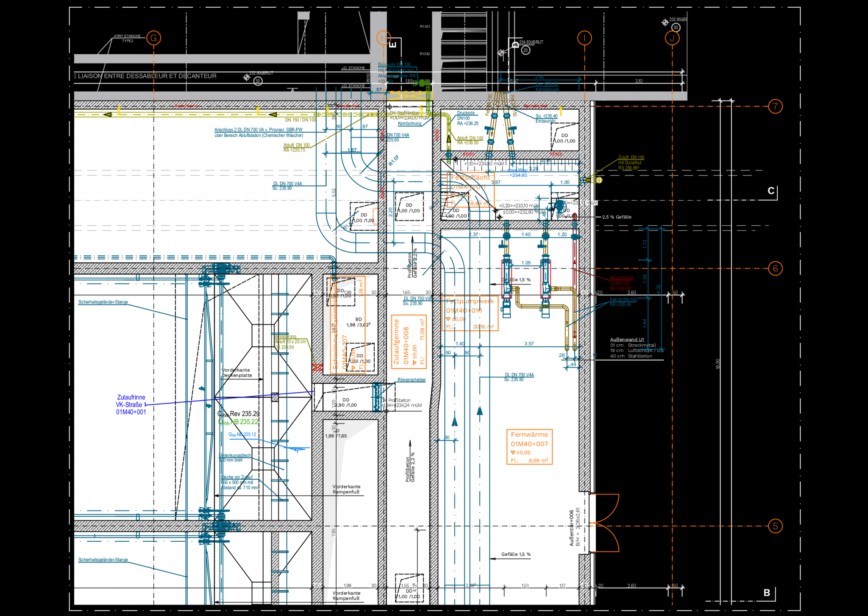Select the Rinnenschieber label
The width and height of the screenshot is (868, 616).
411,380
